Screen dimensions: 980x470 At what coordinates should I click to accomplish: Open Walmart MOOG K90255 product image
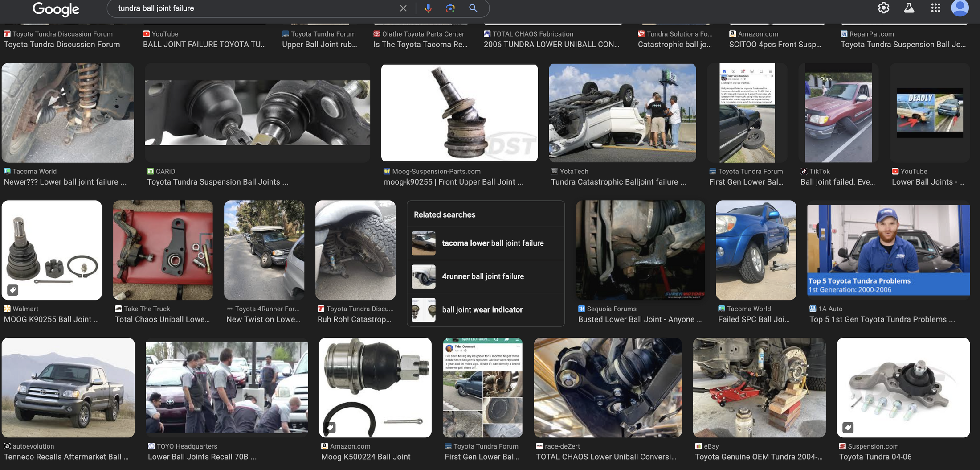click(52, 250)
